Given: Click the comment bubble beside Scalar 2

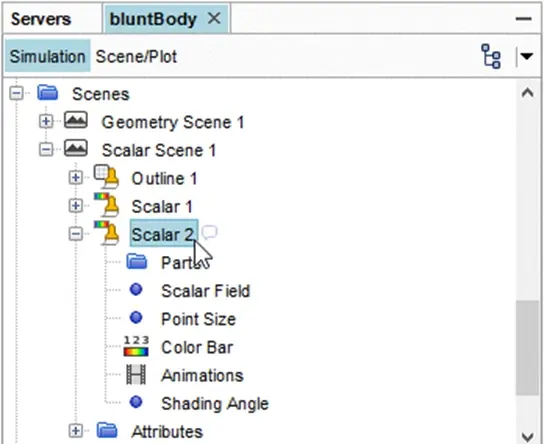Looking at the screenshot, I should pos(210,232).
